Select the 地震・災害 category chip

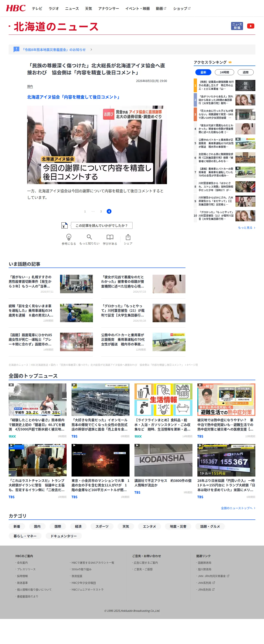178,526
